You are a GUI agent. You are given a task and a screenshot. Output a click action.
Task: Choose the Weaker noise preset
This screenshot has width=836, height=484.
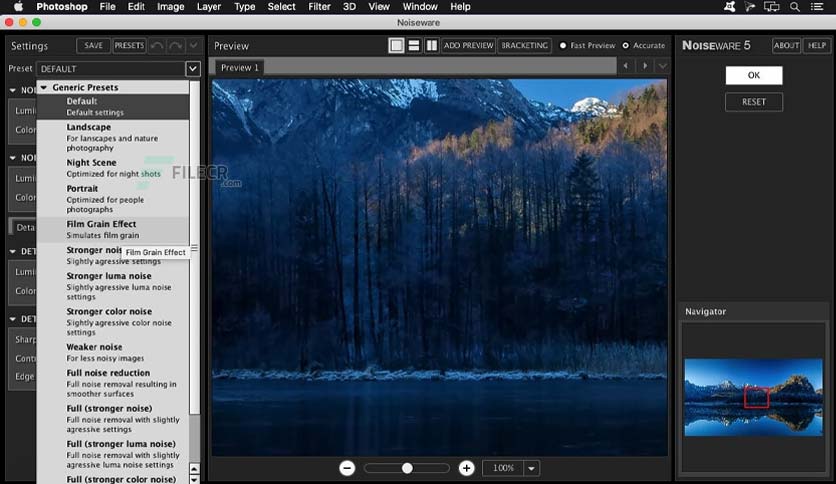pyautogui.click(x=113, y=352)
